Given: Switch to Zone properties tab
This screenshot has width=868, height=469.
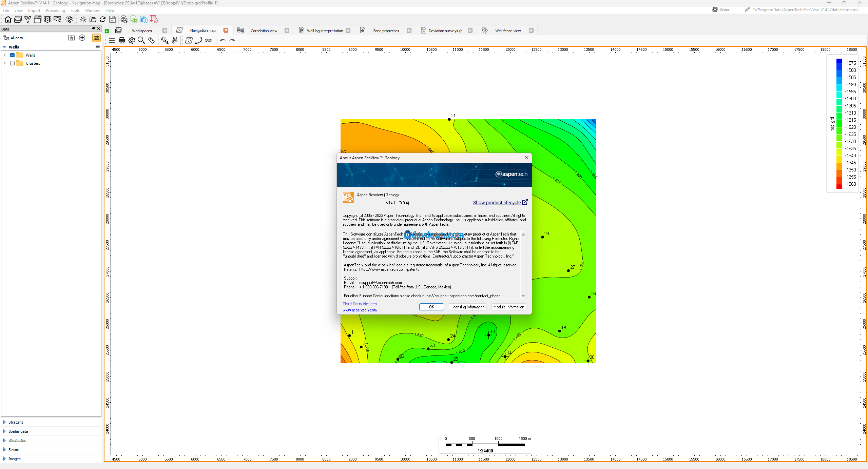Looking at the screenshot, I should click(386, 30).
